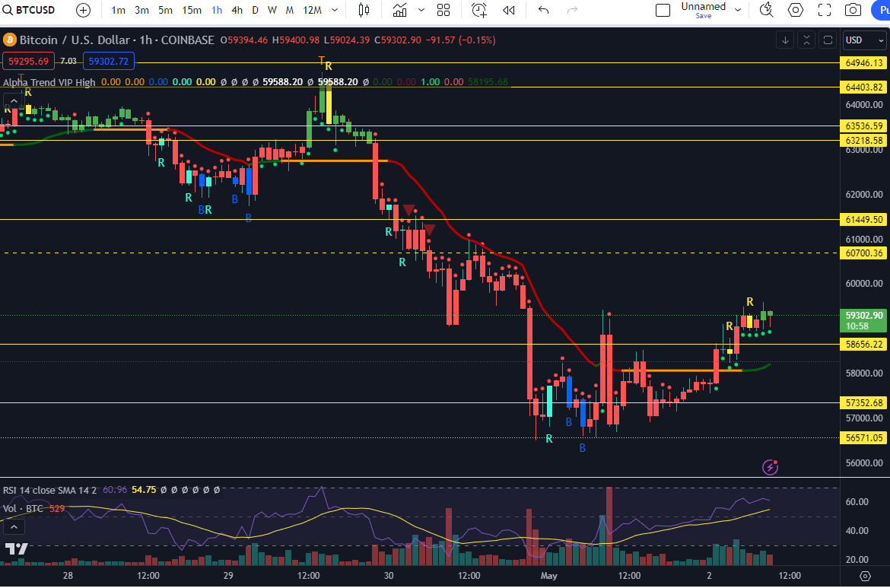Open the indicator templates grid icon
The image size is (890, 588).
(443, 10)
